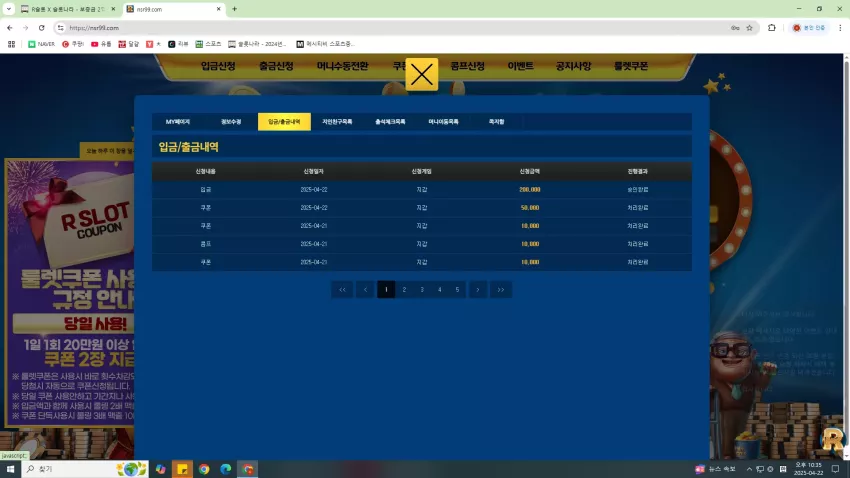Open the Chrome apps grid in the bookmarks bar
Screen dimensions: 850x478
point(11,44)
